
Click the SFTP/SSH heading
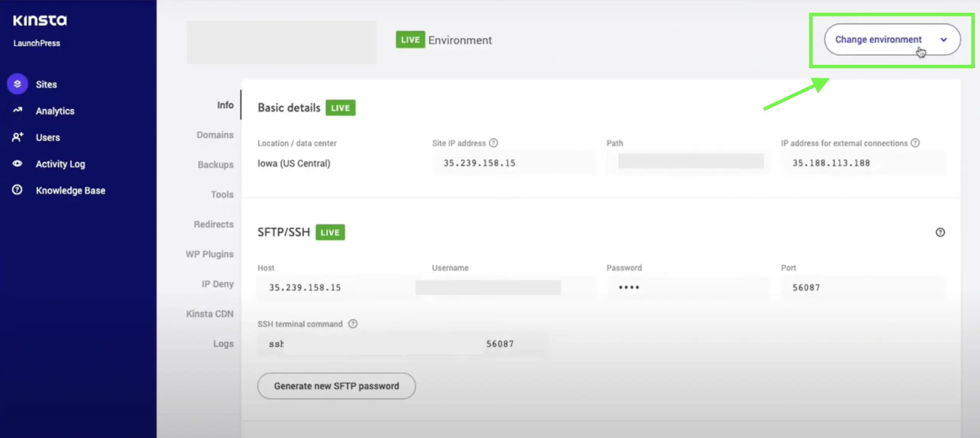pyautogui.click(x=284, y=232)
